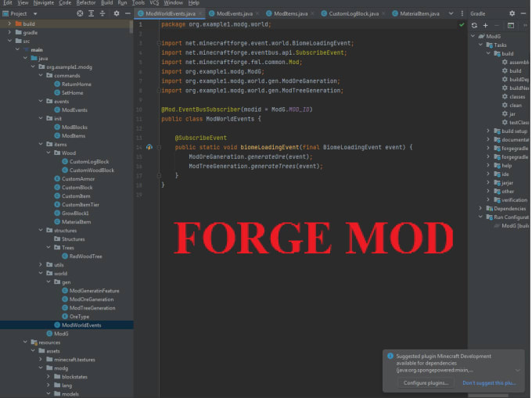Click gutter icon beside biomeLoadingEvent method

(149, 147)
